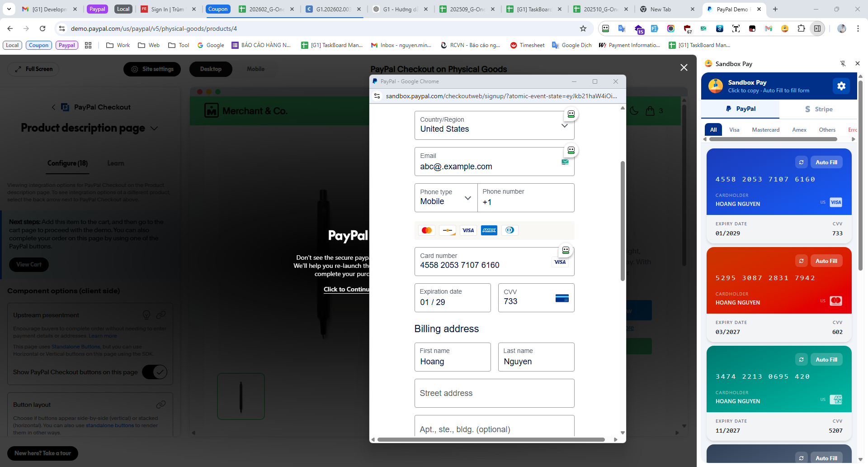The width and height of the screenshot is (868, 467).
Task: Open the Learn tab
Action: [x=116, y=163]
